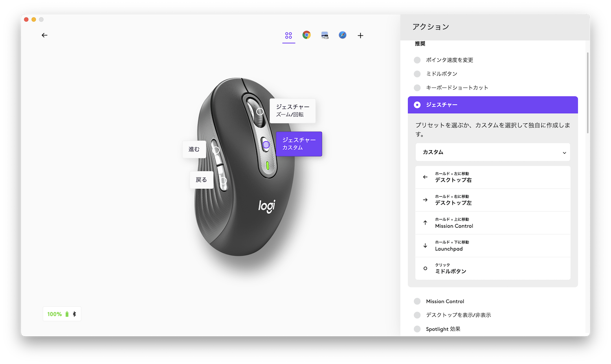Switch to the Safari application profile
The height and width of the screenshot is (364, 611).
click(343, 35)
